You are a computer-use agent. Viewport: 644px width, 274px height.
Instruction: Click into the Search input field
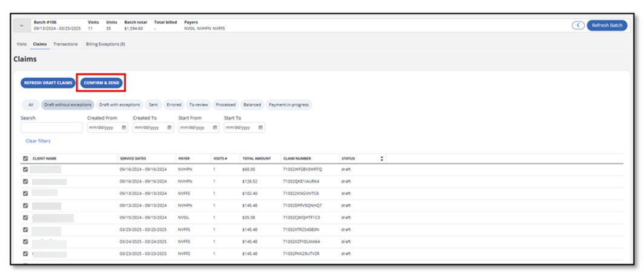51,128
